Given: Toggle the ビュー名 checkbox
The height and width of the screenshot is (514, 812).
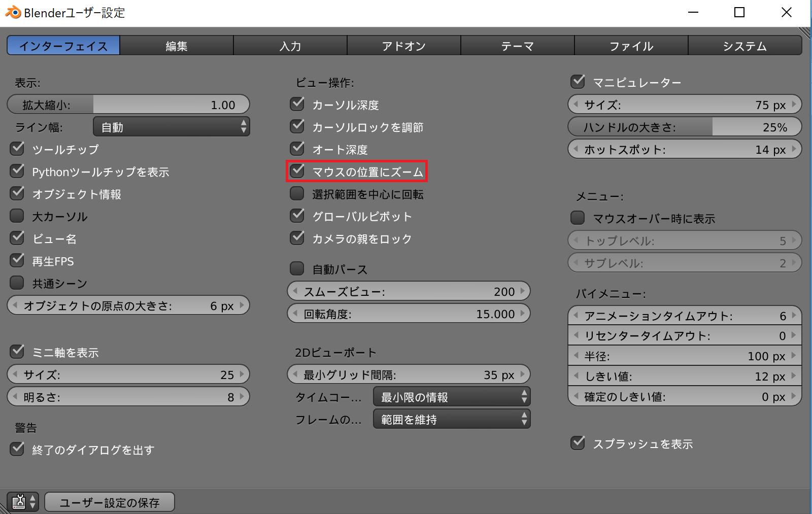Looking at the screenshot, I should tap(18, 238).
